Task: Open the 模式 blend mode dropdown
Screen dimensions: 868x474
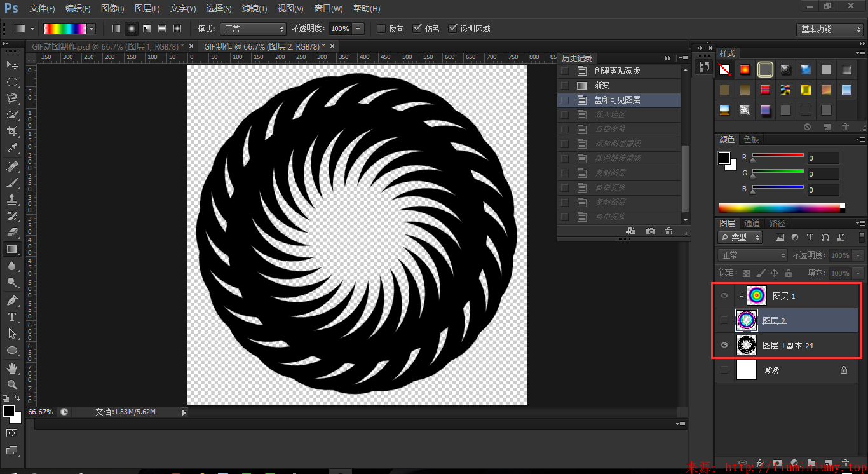Action: [x=253, y=29]
